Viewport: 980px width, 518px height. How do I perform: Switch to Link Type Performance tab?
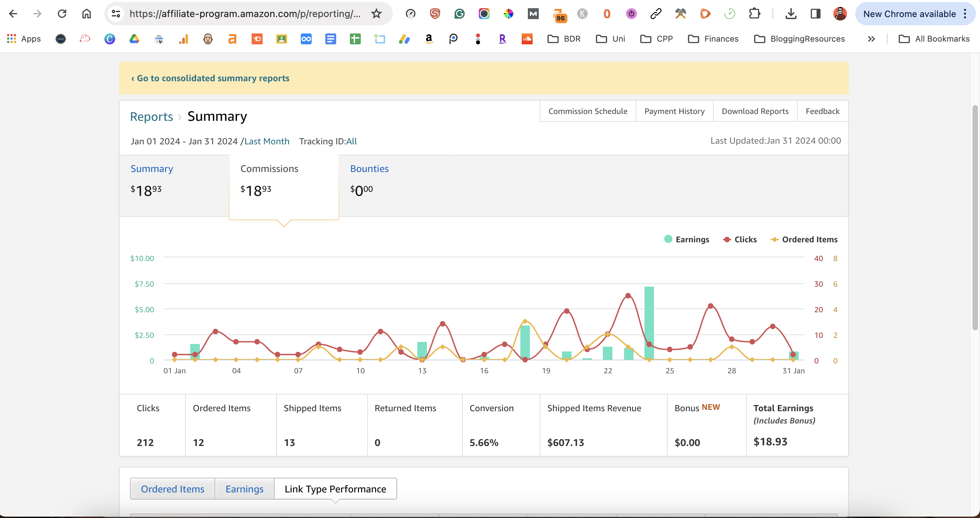tap(335, 489)
